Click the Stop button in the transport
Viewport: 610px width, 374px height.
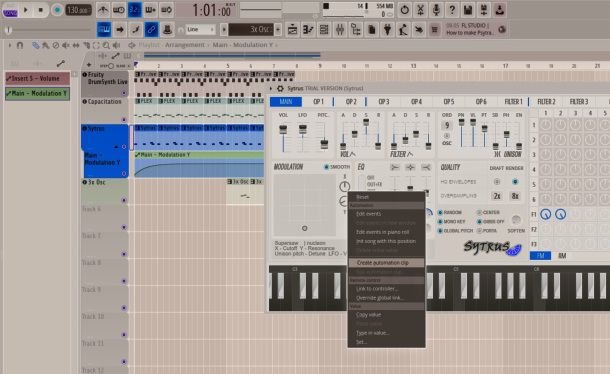[40, 10]
